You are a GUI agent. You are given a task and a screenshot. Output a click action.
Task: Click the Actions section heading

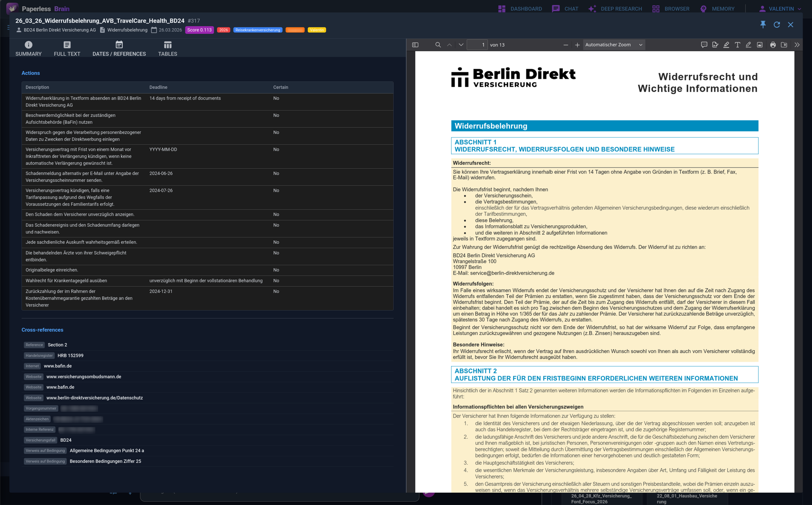[x=31, y=73]
